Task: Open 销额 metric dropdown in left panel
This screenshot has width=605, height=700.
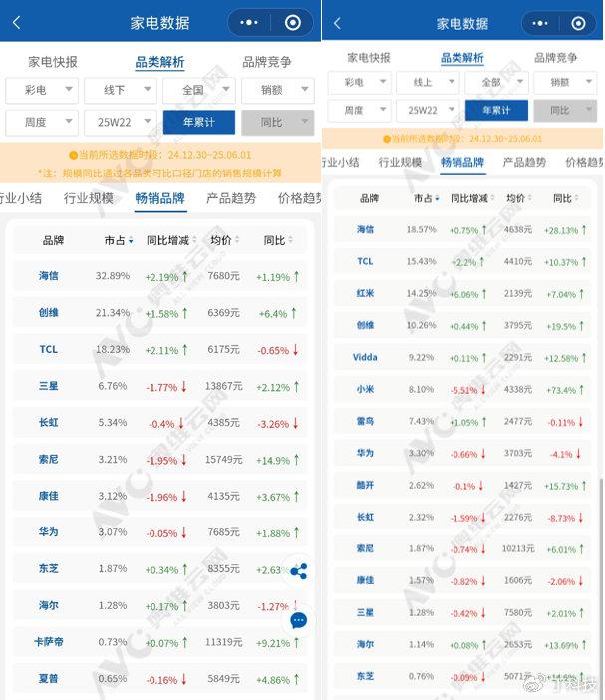Action: [x=278, y=90]
